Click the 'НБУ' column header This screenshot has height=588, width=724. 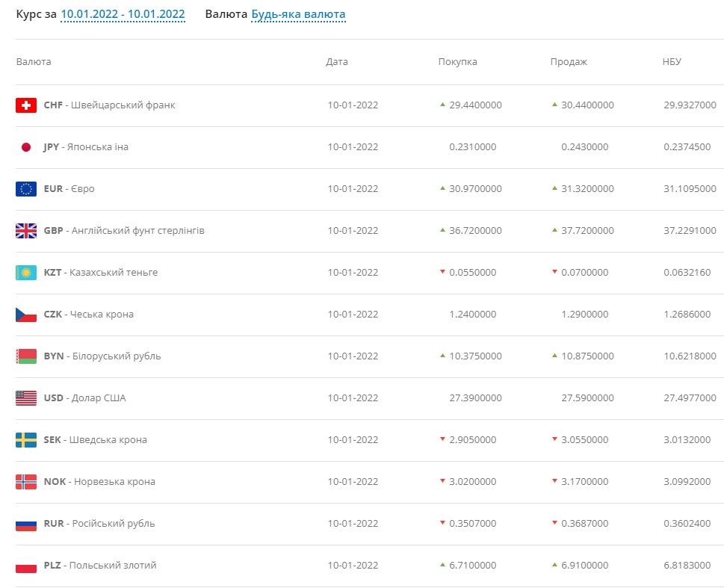[x=672, y=62]
